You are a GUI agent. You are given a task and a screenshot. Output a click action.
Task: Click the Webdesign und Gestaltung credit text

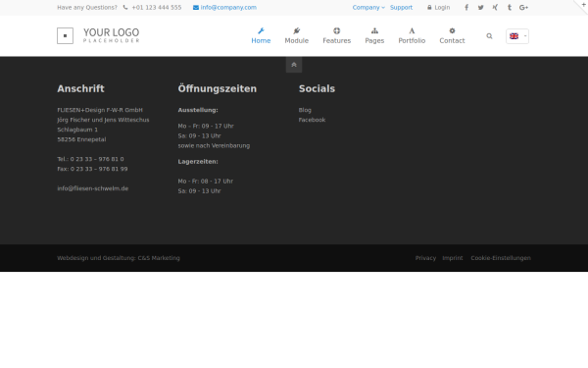[x=119, y=258]
